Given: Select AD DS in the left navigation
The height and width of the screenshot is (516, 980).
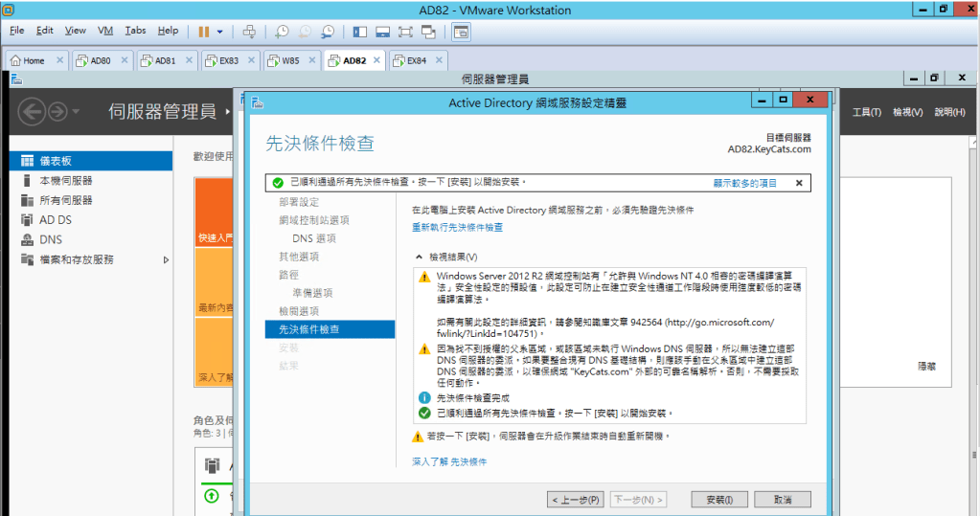Looking at the screenshot, I should [55, 220].
